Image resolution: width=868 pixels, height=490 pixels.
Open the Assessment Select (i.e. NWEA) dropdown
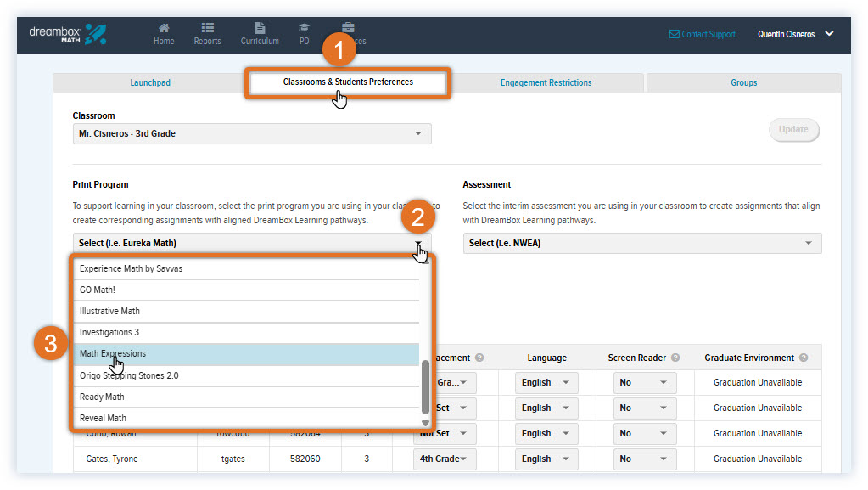(x=642, y=243)
